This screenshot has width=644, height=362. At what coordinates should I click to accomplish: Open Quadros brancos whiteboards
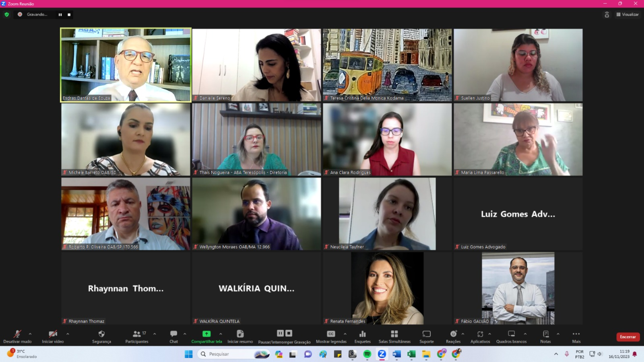coord(511,336)
